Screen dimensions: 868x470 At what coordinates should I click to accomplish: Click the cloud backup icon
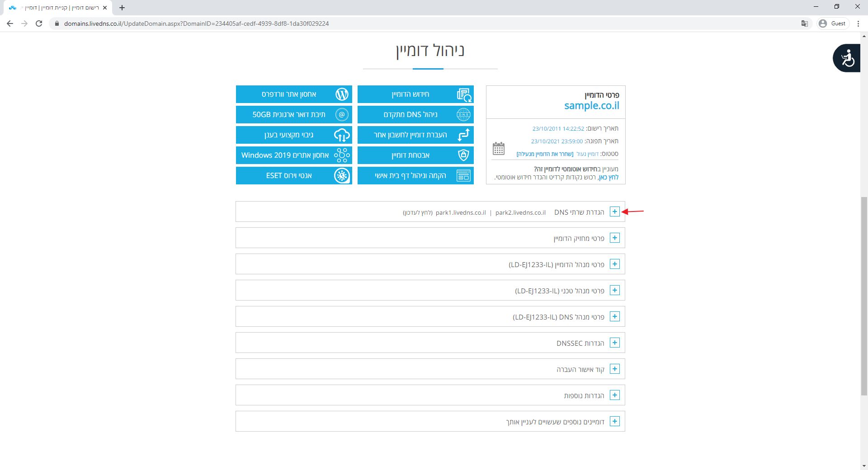tap(342, 135)
